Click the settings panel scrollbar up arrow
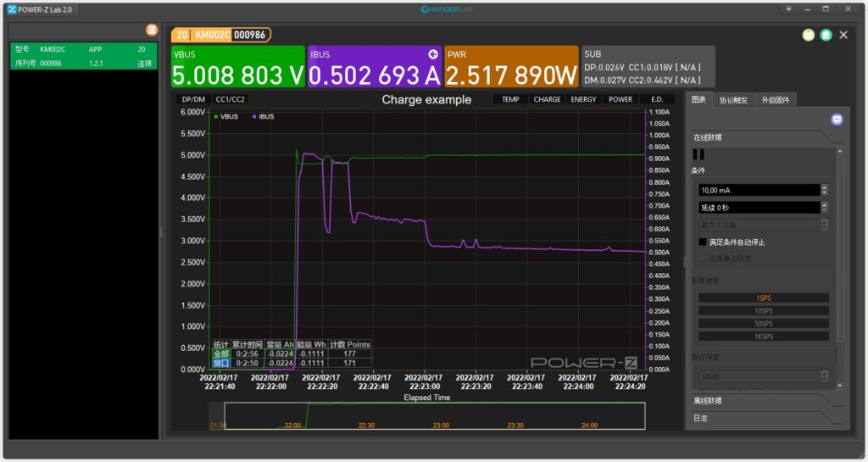Image resolution: width=868 pixels, height=462 pixels. point(840,151)
